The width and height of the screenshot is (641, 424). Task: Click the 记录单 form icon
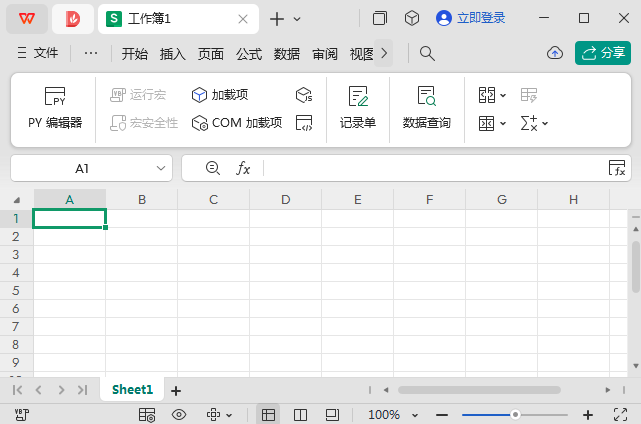357,108
